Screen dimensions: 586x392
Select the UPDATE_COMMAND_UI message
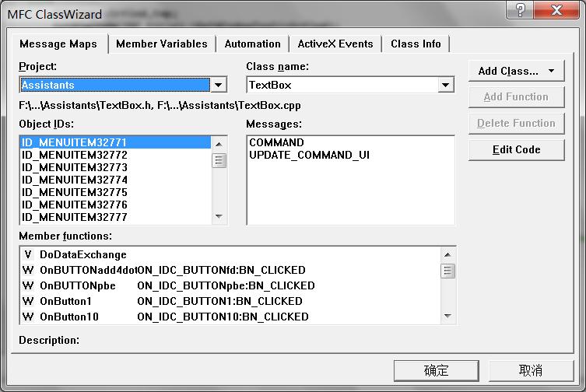pyautogui.click(x=350, y=155)
